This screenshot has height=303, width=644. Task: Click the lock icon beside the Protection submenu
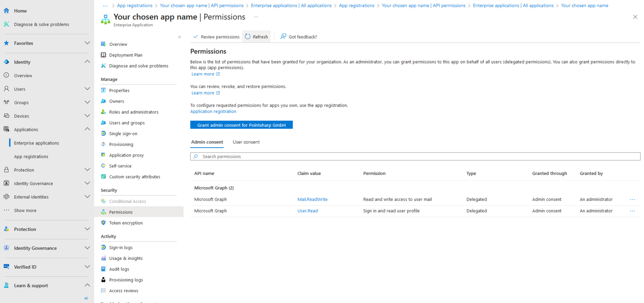point(6,170)
